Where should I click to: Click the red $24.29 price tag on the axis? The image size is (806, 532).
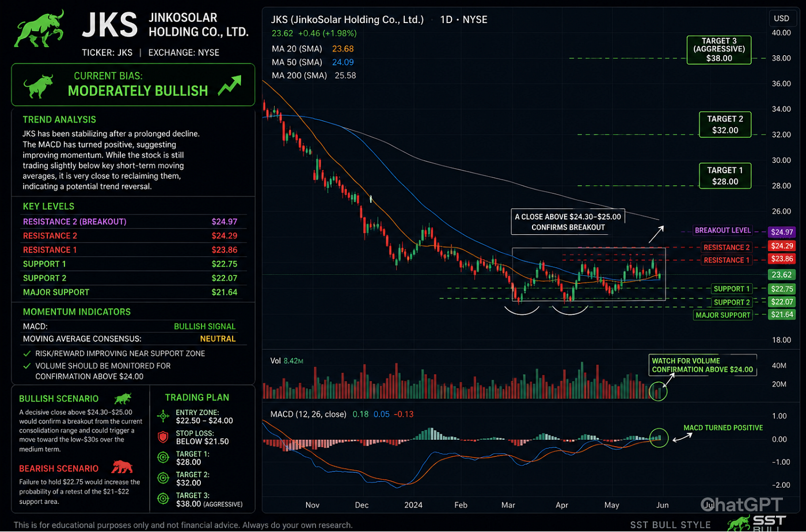coord(782,246)
